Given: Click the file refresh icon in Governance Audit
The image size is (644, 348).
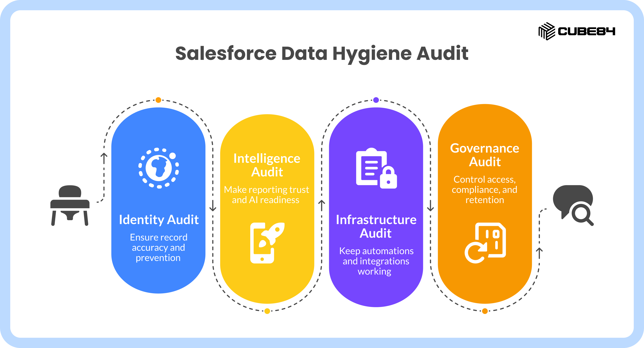Looking at the screenshot, I should pyautogui.click(x=485, y=243).
